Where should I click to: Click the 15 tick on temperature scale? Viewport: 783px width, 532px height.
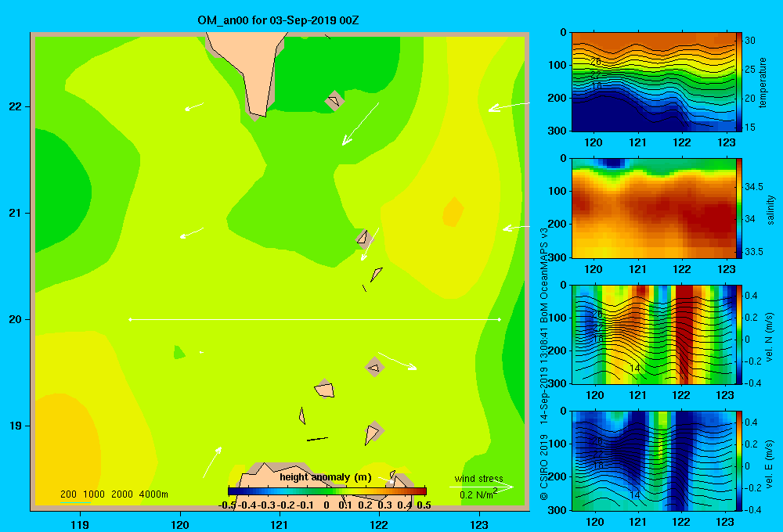pos(750,128)
